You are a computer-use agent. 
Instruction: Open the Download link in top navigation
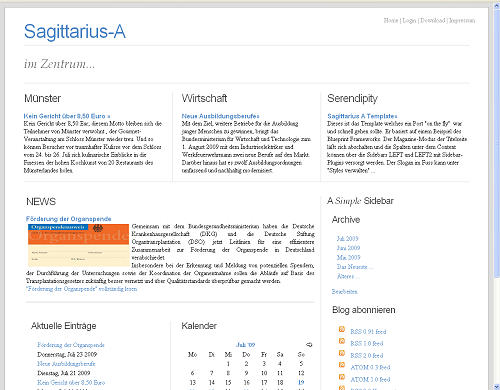click(x=432, y=20)
